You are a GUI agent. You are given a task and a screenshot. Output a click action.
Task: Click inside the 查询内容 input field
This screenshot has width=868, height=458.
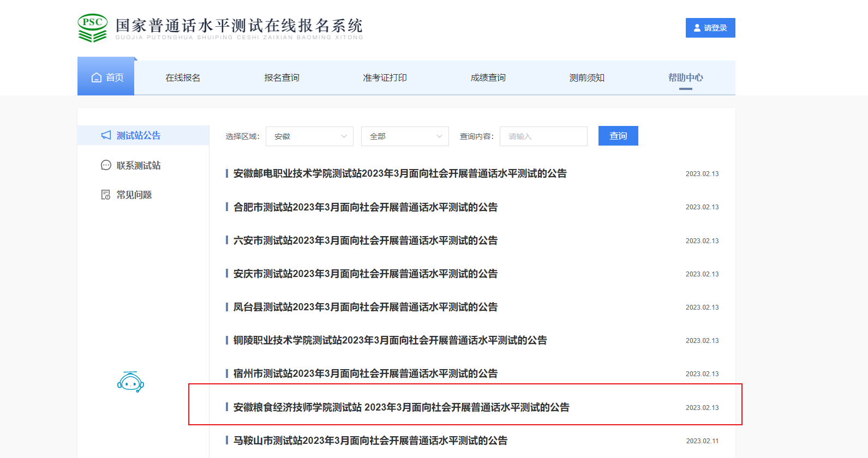(x=543, y=136)
